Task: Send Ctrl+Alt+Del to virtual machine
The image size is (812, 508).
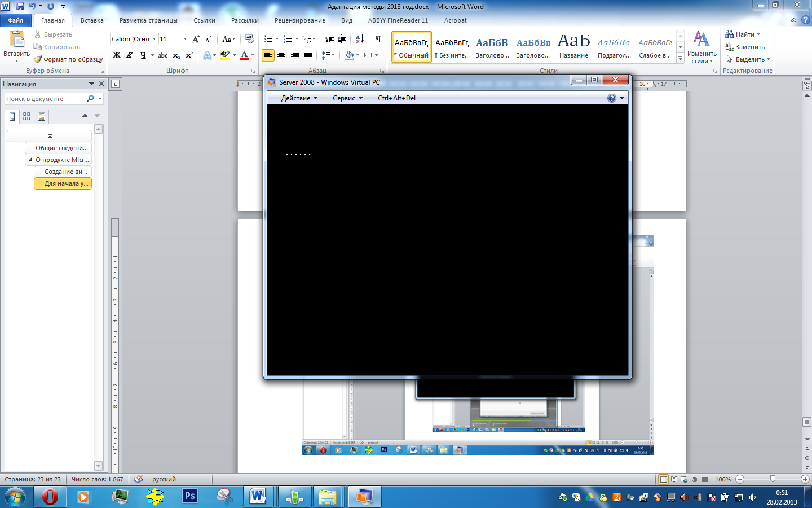Action: click(396, 98)
